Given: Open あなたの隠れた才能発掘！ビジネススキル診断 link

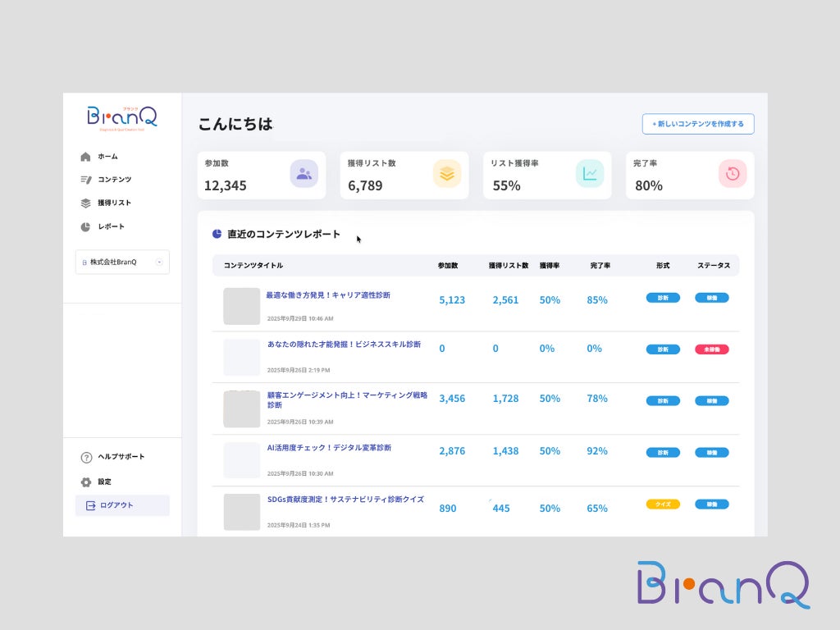Looking at the screenshot, I should (344, 345).
